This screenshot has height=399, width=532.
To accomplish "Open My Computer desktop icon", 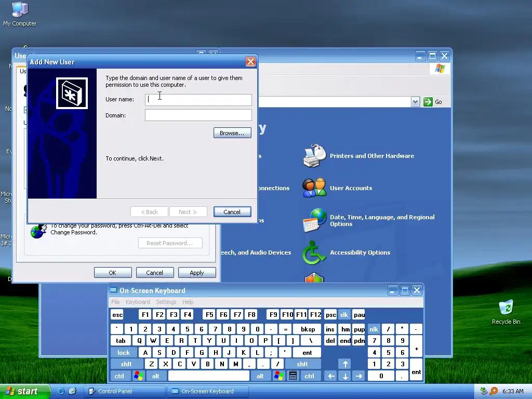I will point(20,9).
